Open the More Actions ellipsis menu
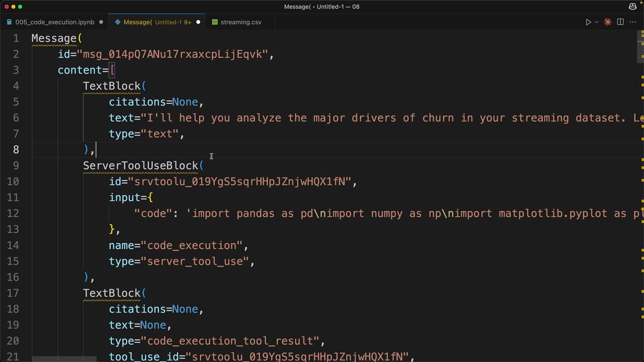Screen dimensions: 644x362 (x=633, y=22)
